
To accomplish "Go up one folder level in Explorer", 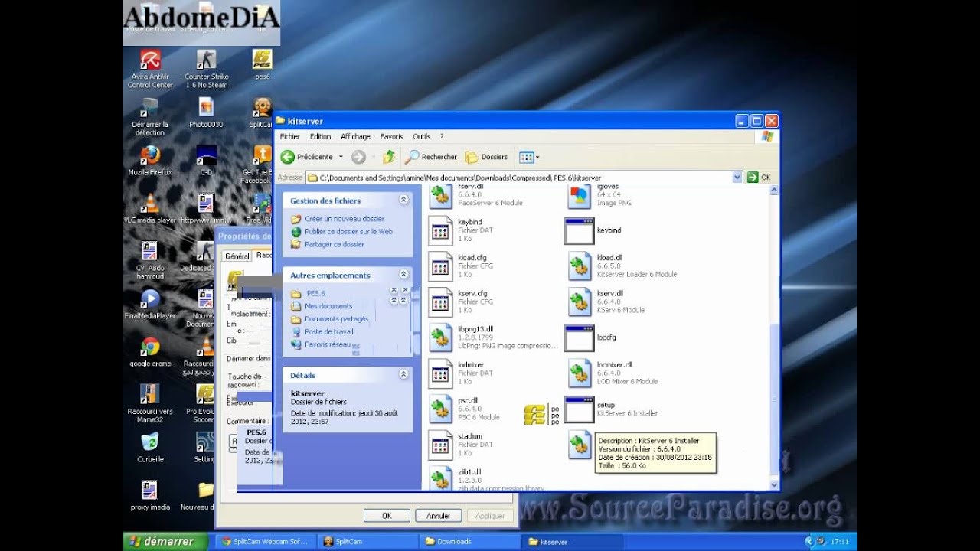I will (x=389, y=157).
